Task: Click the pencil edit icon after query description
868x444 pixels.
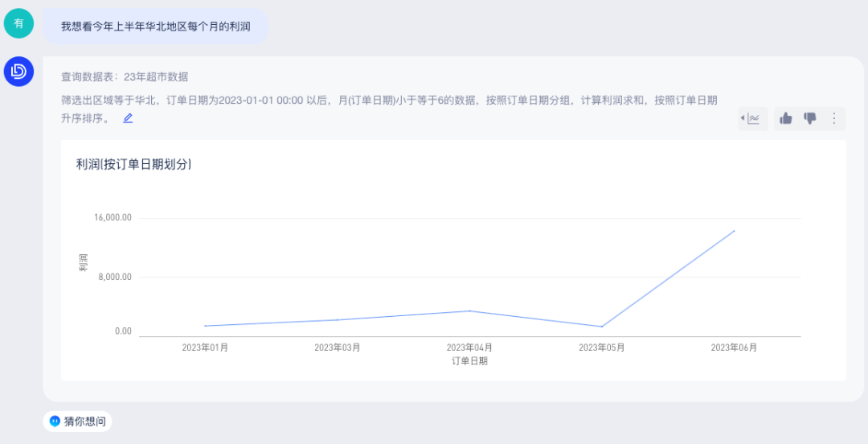Action: coord(128,118)
